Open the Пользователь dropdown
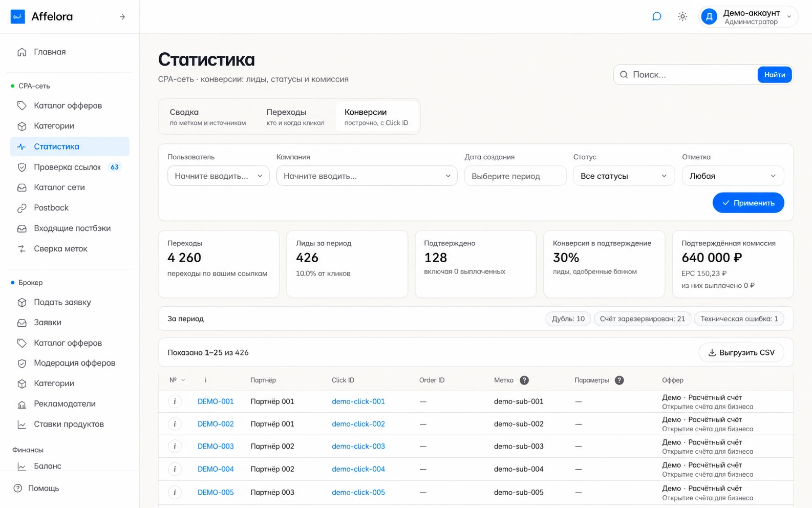The image size is (812, 508). 219,176
